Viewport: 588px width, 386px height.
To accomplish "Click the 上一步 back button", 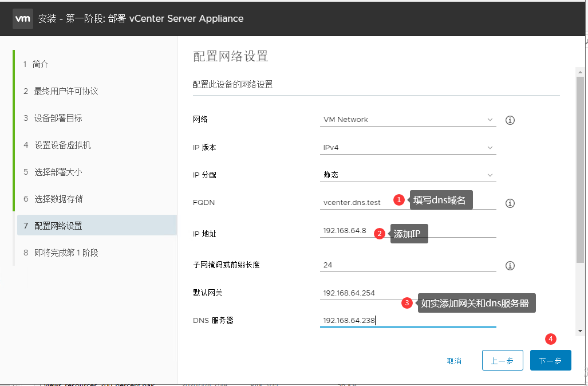I will [x=502, y=361].
